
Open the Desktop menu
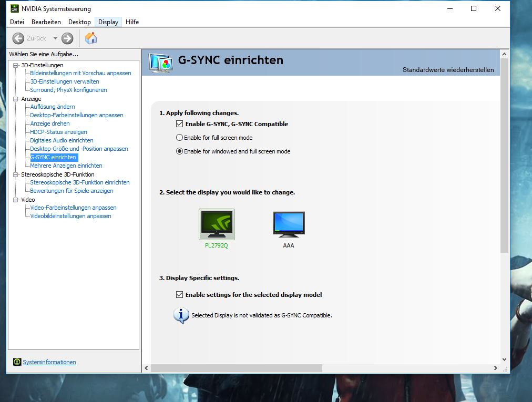(x=79, y=22)
